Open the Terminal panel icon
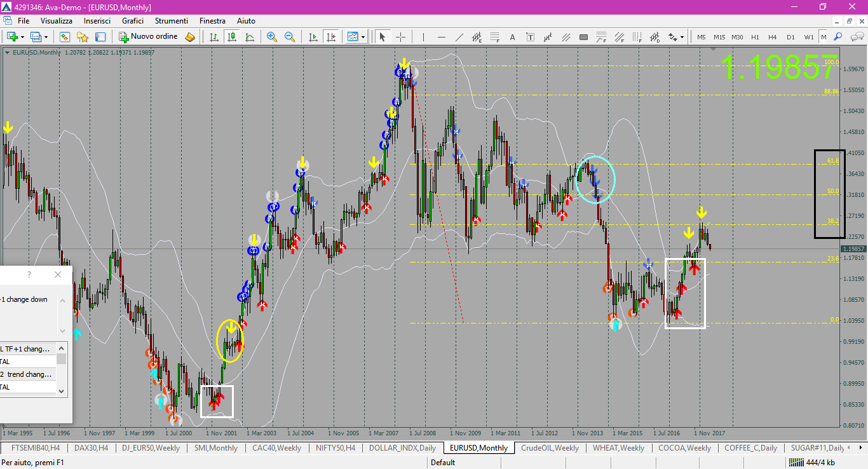This screenshot has width=868, height=469. tap(100, 37)
